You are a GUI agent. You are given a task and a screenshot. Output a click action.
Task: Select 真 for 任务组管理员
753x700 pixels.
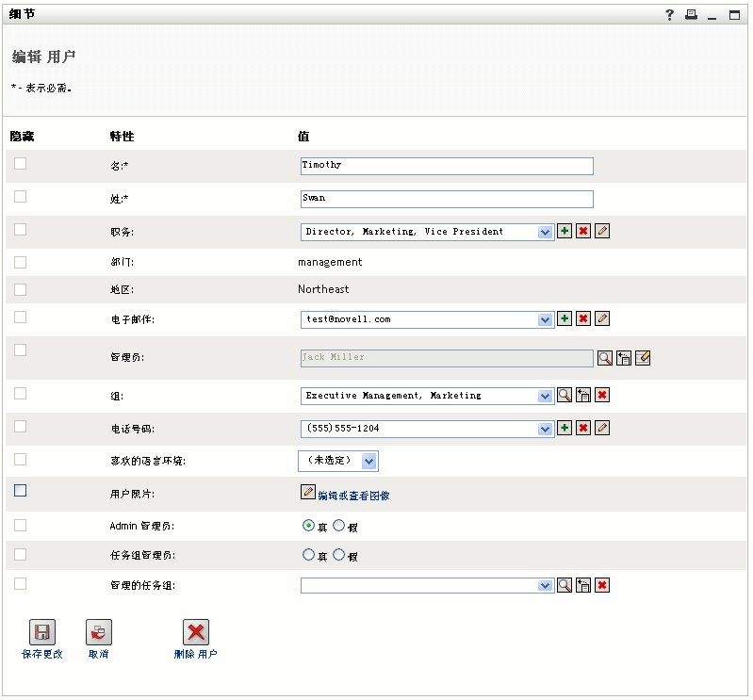click(x=308, y=555)
